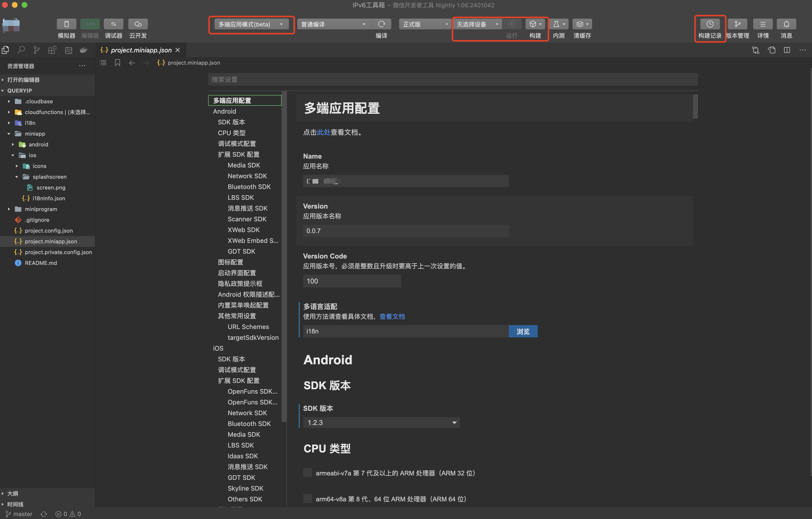Click the 清缓存 clear cache icon

click(x=582, y=24)
